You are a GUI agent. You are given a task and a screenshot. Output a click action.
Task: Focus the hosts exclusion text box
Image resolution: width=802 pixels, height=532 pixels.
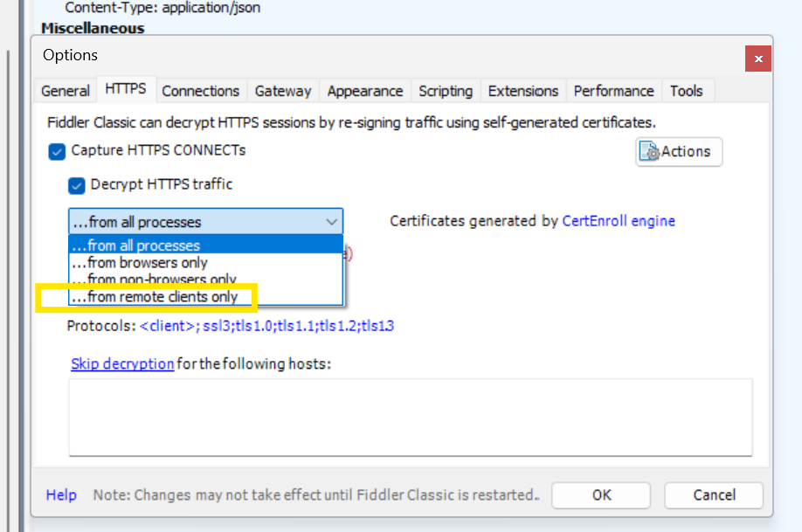[x=411, y=418]
